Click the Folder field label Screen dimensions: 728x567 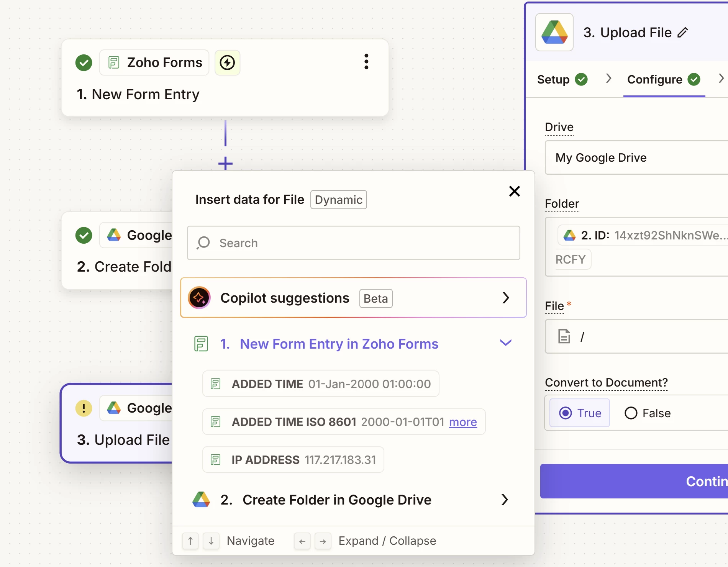pos(562,203)
